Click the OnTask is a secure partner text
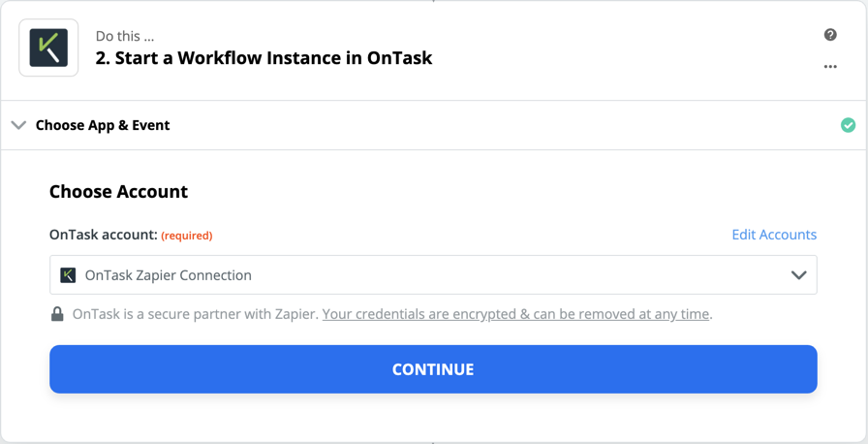The width and height of the screenshot is (868, 444). (x=196, y=314)
